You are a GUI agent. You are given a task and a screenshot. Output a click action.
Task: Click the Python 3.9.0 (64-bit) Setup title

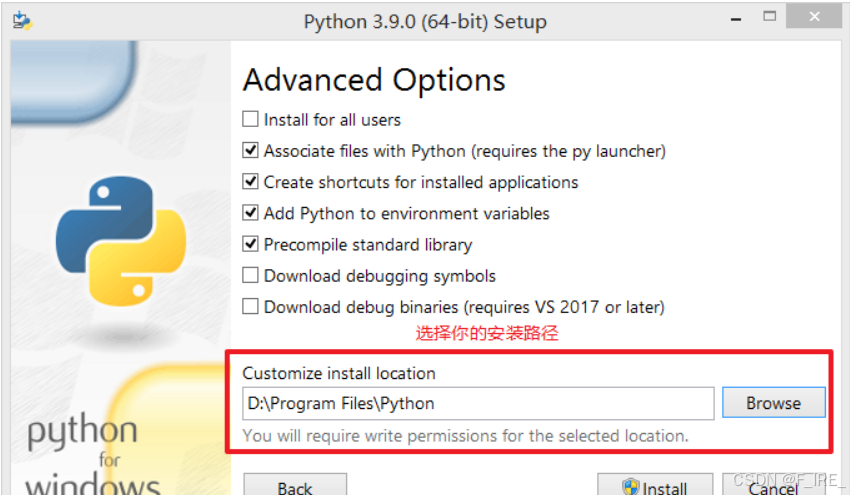click(x=425, y=22)
